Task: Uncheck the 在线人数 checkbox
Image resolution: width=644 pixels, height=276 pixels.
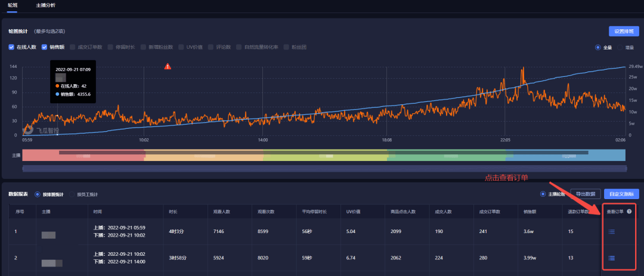Action: coord(11,47)
